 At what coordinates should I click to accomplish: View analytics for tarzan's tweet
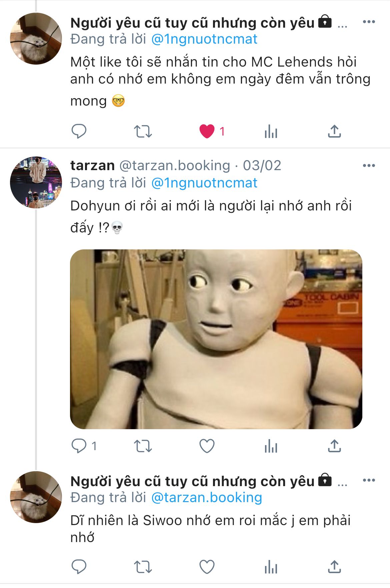click(271, 446)
